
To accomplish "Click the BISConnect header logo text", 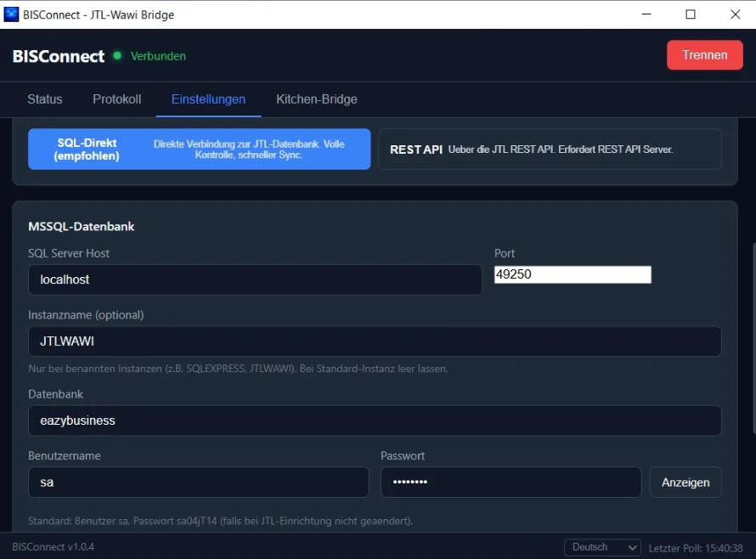I will coord(59,56).
